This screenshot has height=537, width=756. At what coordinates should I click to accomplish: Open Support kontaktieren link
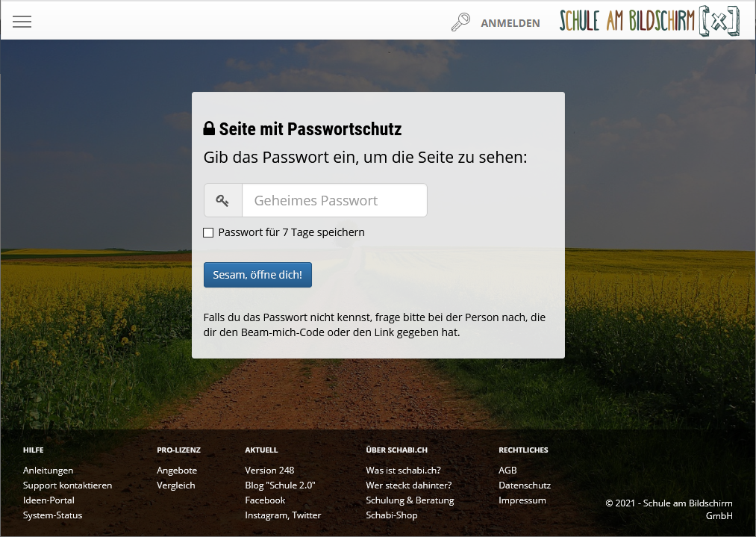pyautogui.click(x=67, y=485)
